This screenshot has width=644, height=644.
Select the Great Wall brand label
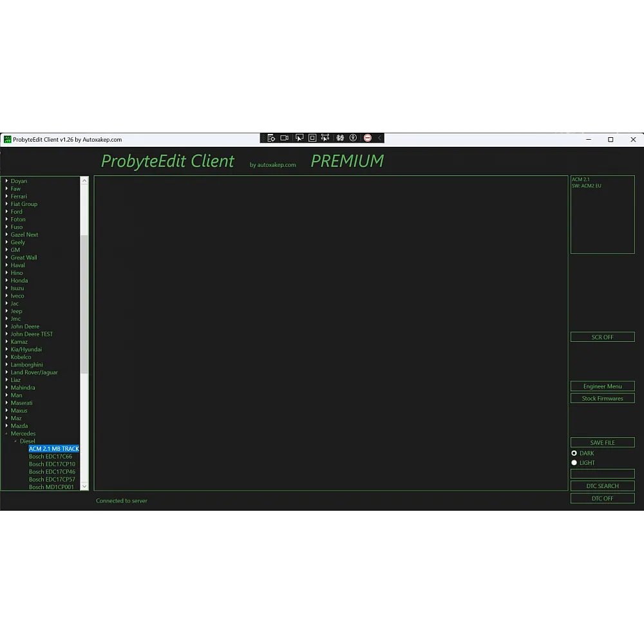pos(24,258)
